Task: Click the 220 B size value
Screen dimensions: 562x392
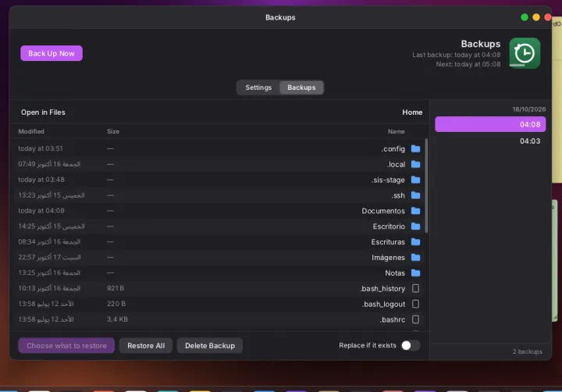Action: coord(116,304)
